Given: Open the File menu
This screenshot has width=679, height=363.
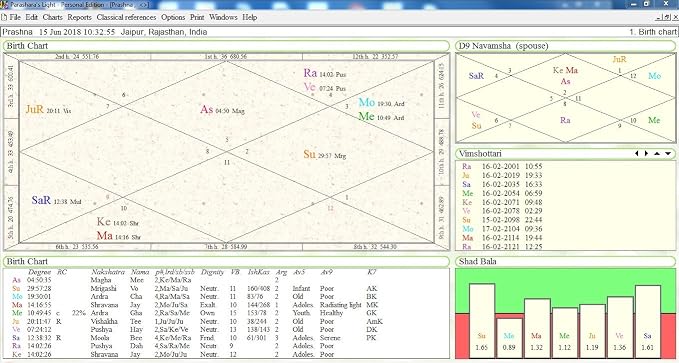Looking at the screenshot, I should (x=15, y=17).
